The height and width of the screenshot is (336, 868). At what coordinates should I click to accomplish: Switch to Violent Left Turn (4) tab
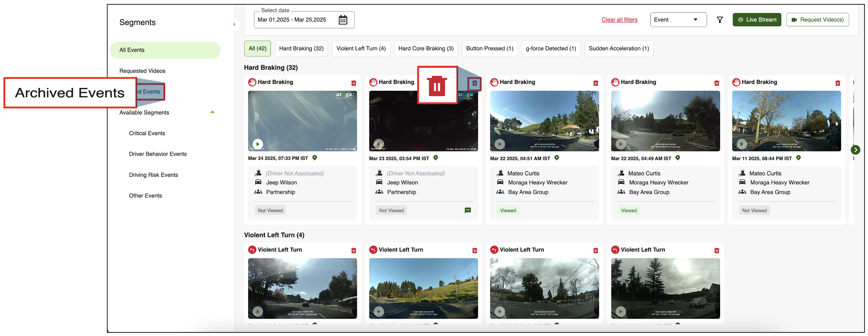pos(361,48)
